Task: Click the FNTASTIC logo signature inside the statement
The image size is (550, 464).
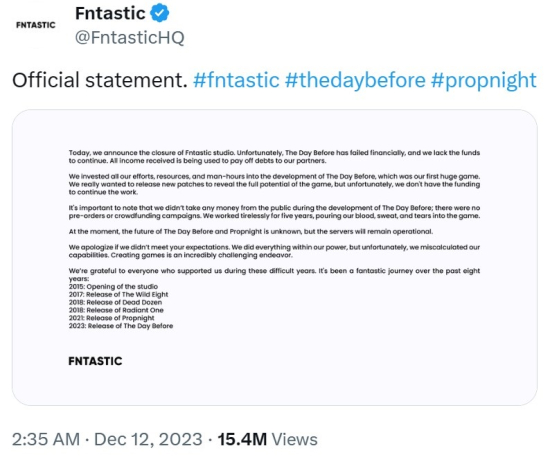Action: point(95,361)
